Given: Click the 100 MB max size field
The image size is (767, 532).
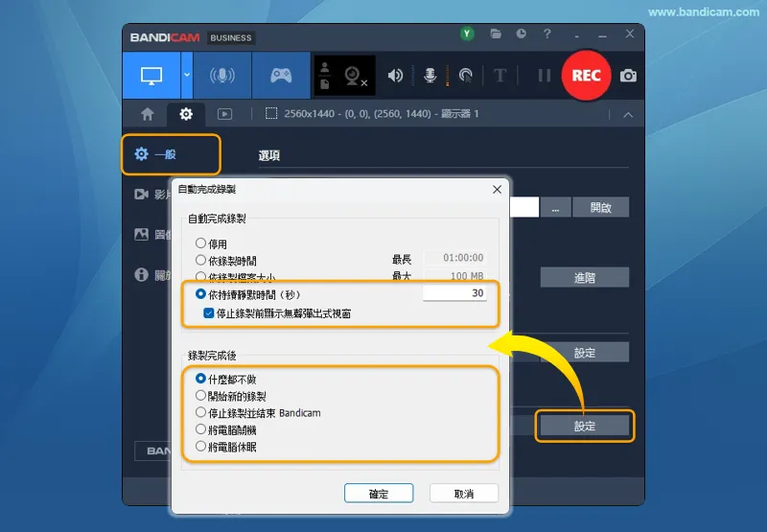Looking at the screenshot, I should [454, 275].
